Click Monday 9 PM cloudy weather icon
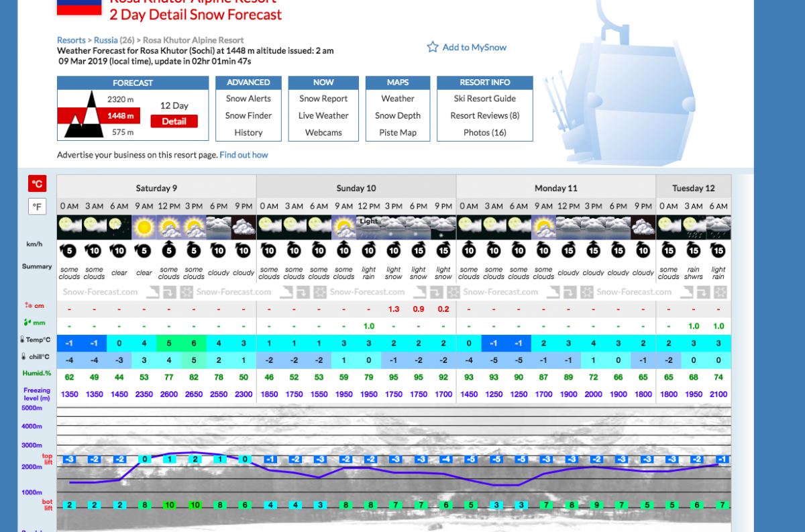 643,227
